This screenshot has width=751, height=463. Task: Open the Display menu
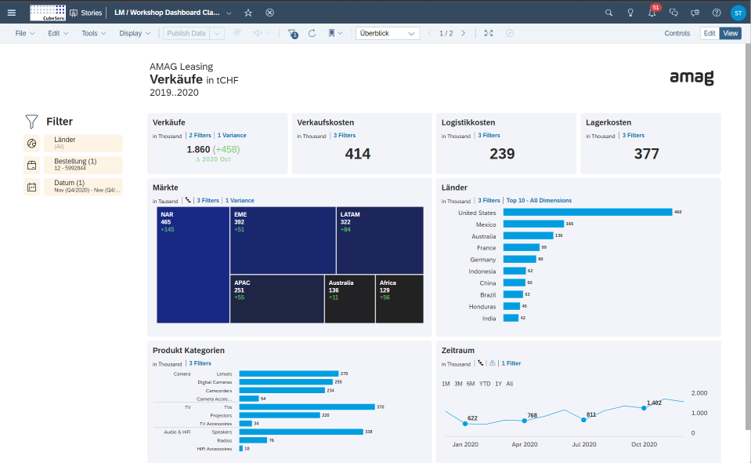click(x=135, y=34)
